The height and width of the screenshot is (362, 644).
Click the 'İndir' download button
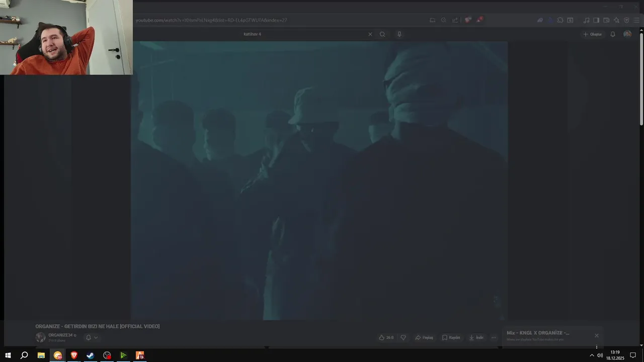[476, 337]
